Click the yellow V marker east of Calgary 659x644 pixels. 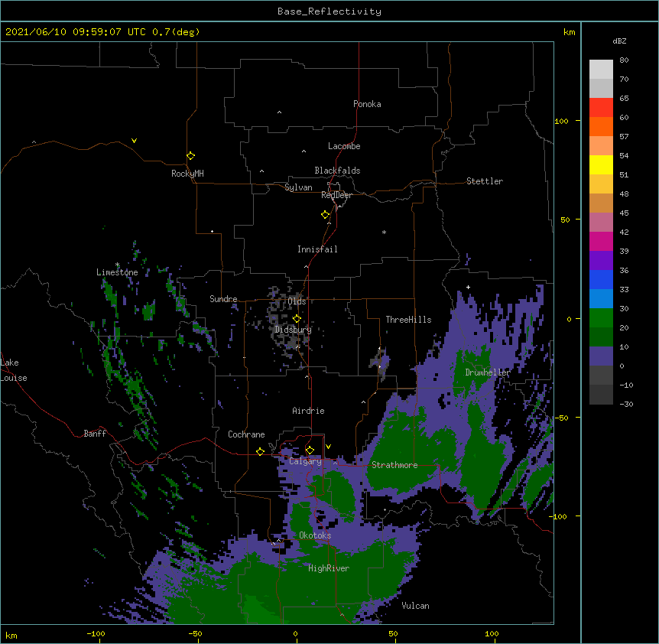328,447
